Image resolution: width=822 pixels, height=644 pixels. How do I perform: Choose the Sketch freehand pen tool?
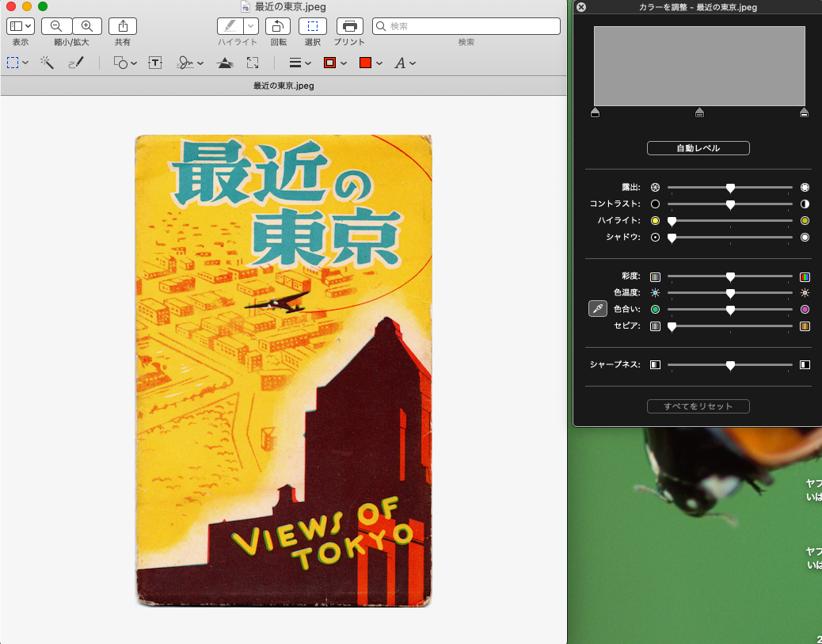(x=76, y=63)
